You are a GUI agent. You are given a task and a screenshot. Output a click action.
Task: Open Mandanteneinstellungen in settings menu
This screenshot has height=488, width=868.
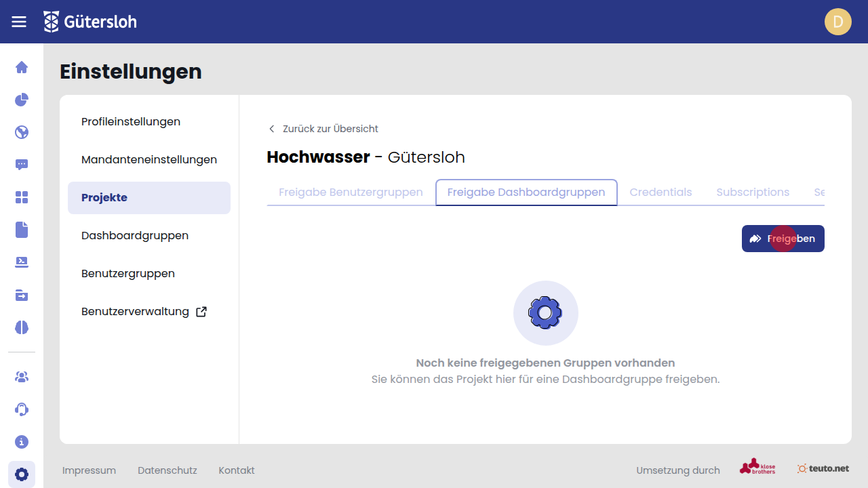(149, 160)
